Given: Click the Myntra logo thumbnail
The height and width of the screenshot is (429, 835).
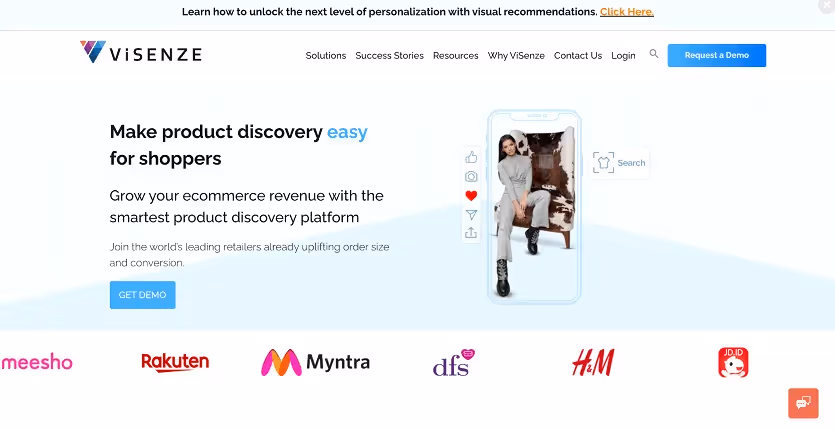Looking at the screenshot, I should (315, 362).
